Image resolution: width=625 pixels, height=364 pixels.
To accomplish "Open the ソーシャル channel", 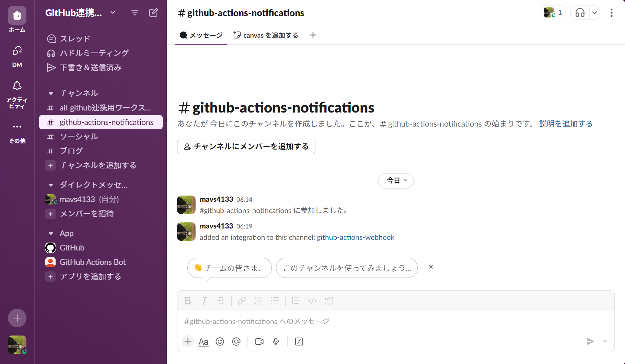I will [101, 137].
